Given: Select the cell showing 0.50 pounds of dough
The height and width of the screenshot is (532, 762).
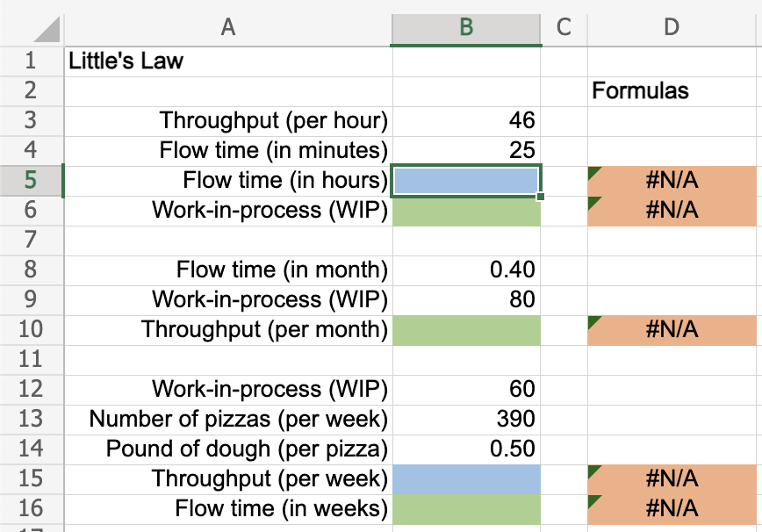Looking at the screenshot, I should pos(465,449).
